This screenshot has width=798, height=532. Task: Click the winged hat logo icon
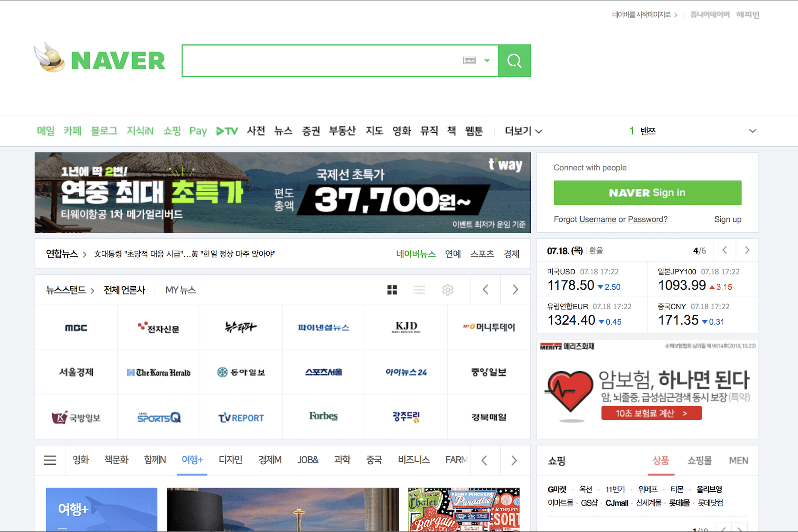49,57
